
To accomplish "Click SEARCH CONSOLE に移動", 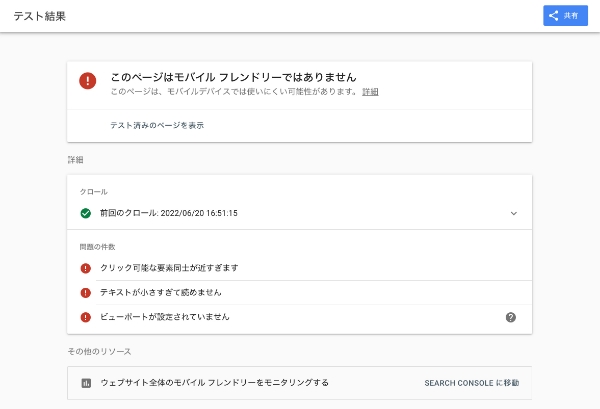I will tap(471, 383).
